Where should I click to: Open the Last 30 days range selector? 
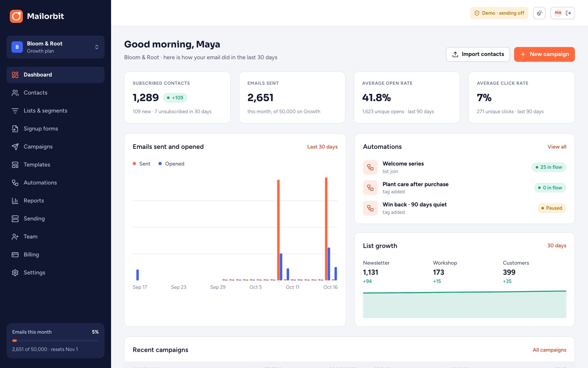(322, 147)
